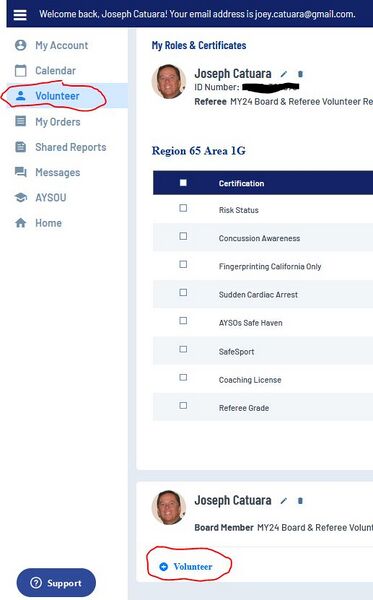Open My Account in the sidebar

tap(62, 46)
